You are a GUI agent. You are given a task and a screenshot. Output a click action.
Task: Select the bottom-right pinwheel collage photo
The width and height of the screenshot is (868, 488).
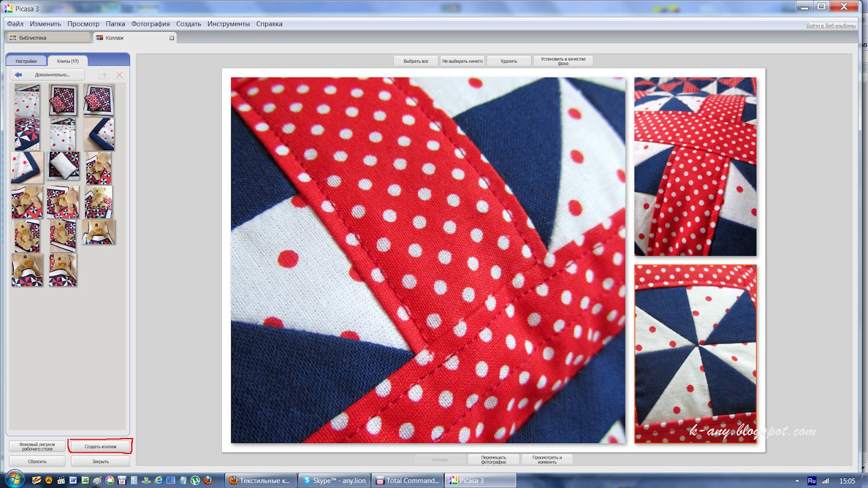695,354
